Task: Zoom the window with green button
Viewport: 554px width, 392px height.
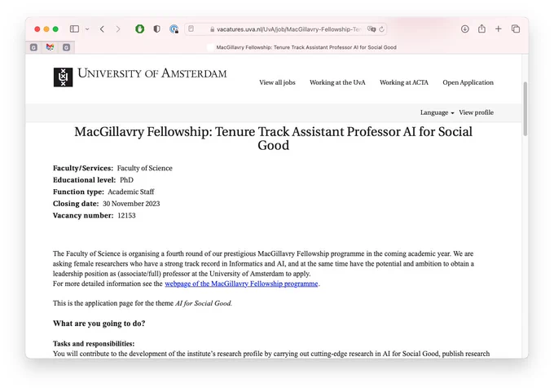Action: [x=55, y=29]
